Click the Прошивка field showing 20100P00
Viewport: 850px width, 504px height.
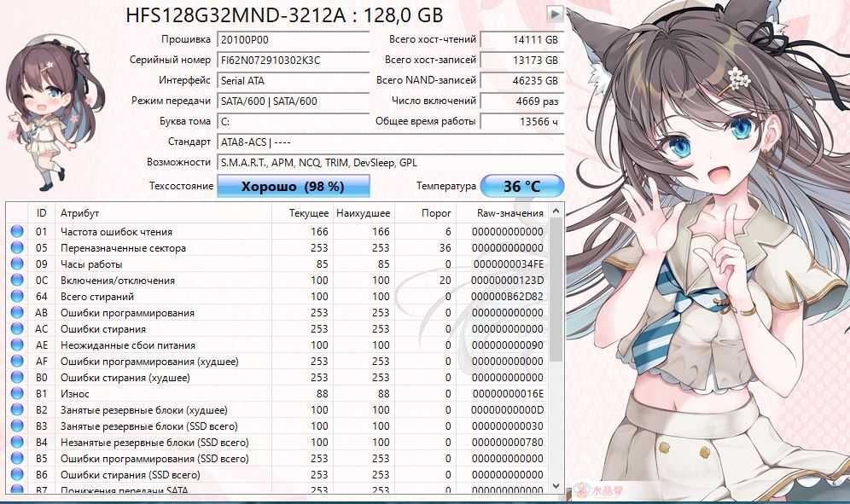(294, 39)
